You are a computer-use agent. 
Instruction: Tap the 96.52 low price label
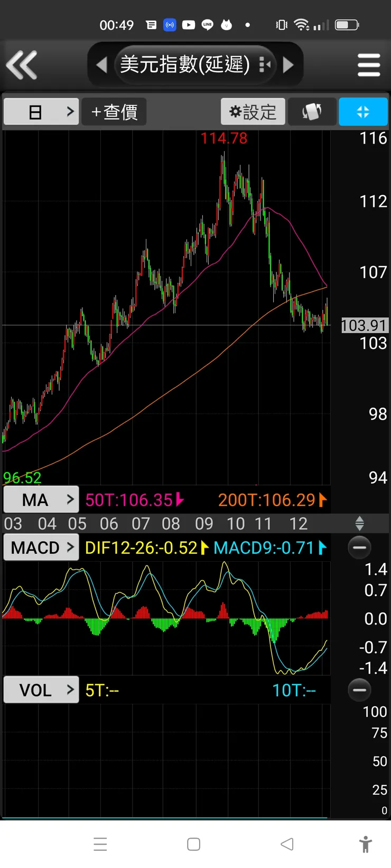tap(22, 478)
